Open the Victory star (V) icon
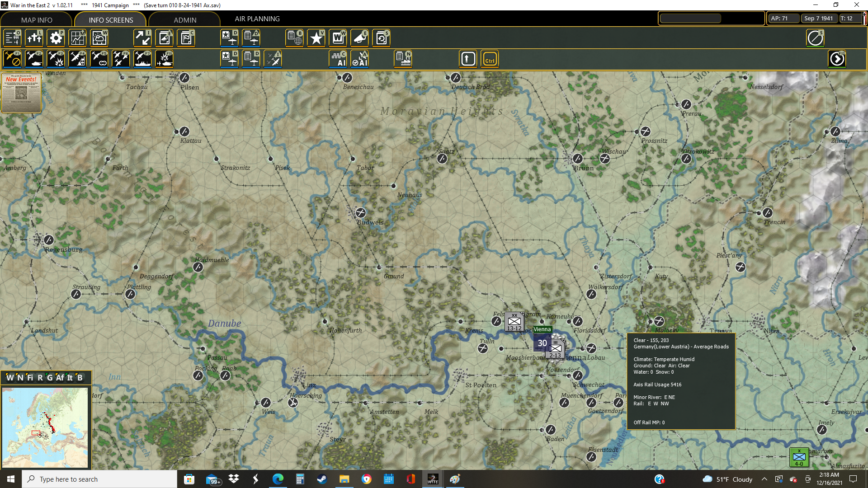868x488 pixels. pos(316,38)
